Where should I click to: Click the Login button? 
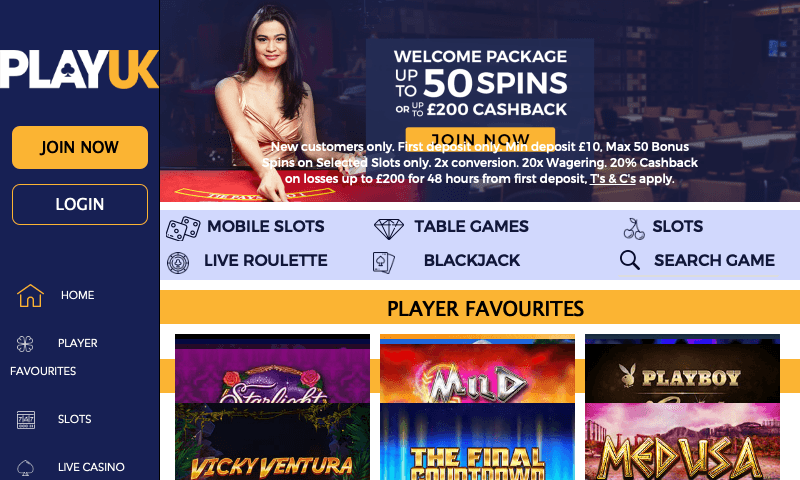pyautogui.click(x=80, y=205)
